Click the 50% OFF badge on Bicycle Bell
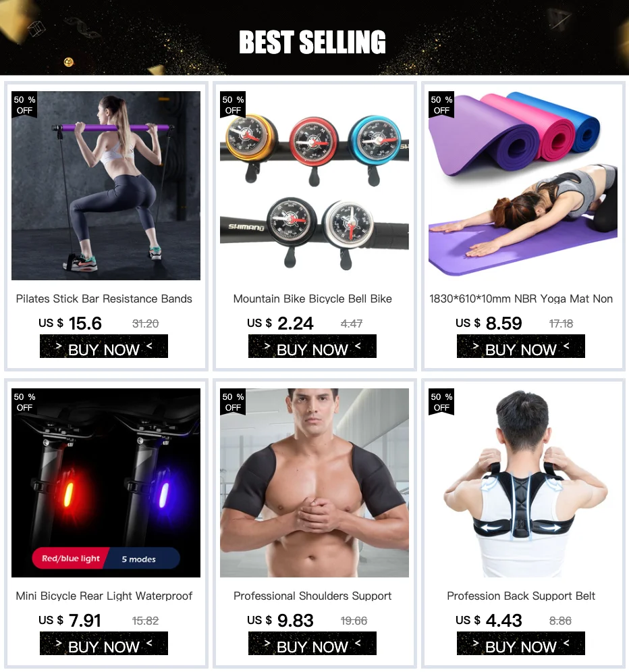629x672 pixels. (233, 105)
